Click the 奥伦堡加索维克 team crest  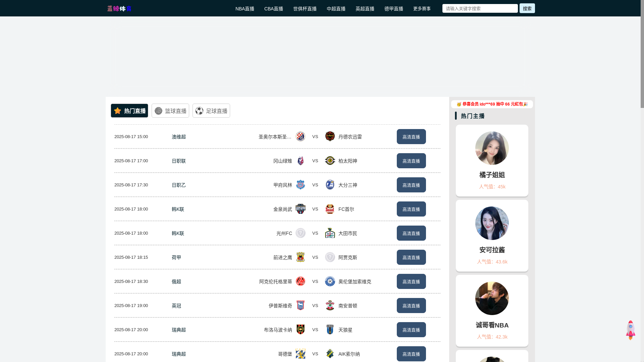coord(330,281)
